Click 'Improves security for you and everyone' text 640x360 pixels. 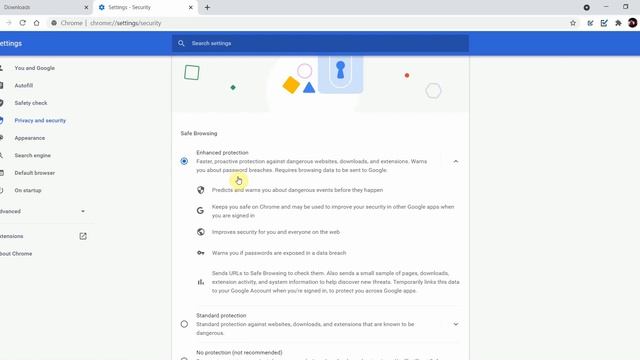click(x=276, y=232)
